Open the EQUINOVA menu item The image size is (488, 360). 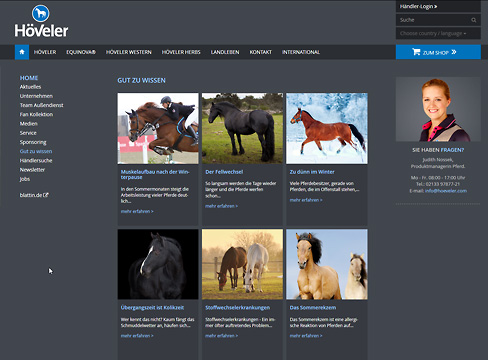[81, 52]
